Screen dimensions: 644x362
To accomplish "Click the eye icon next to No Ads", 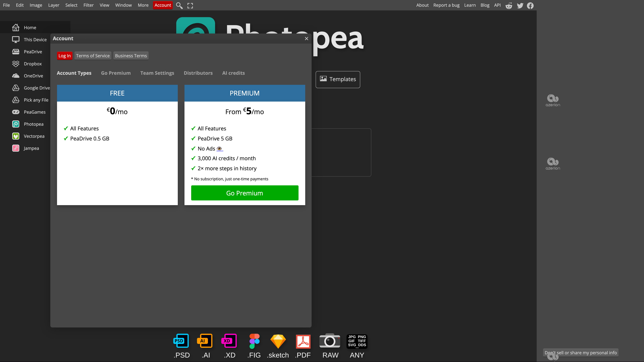I will (x=220, y=149).
